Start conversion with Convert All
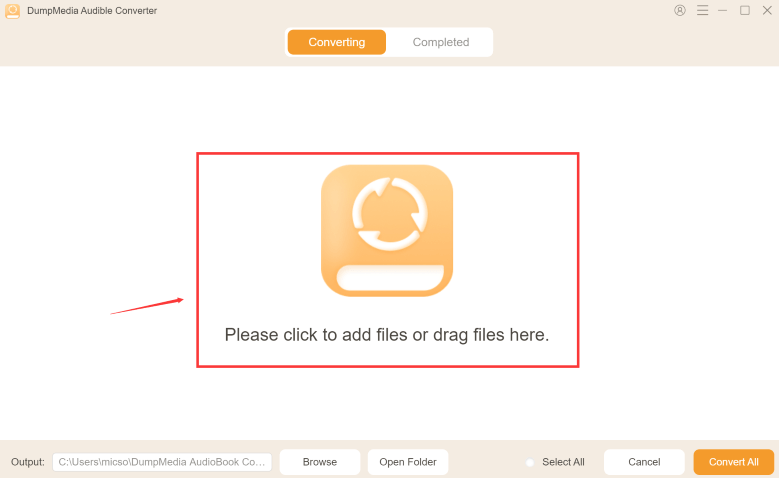 click(x=733, y=462)
